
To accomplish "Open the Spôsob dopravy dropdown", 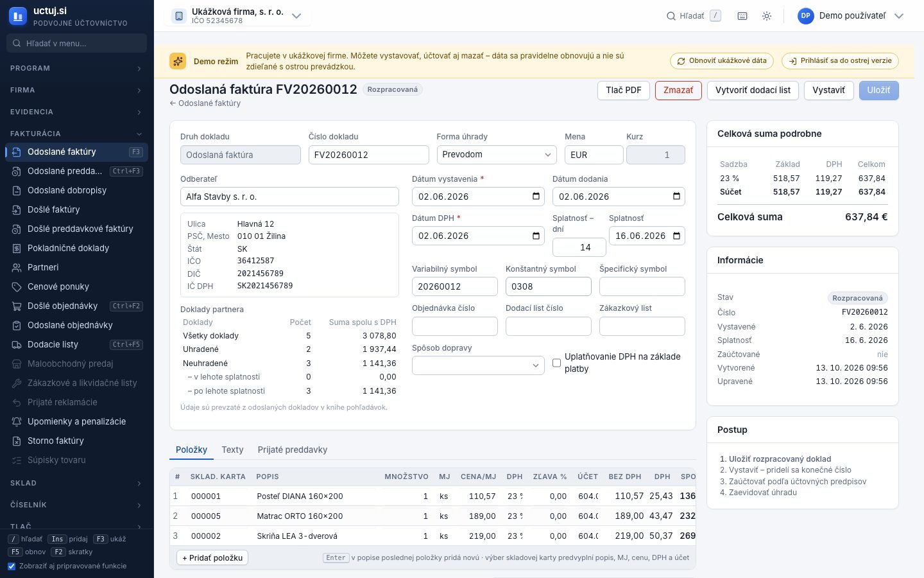I will (478, 365).
